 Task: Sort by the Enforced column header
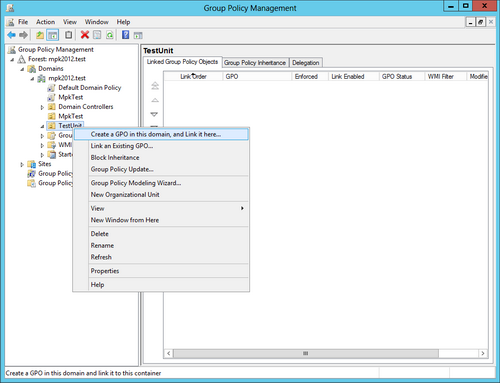[310, 76]
